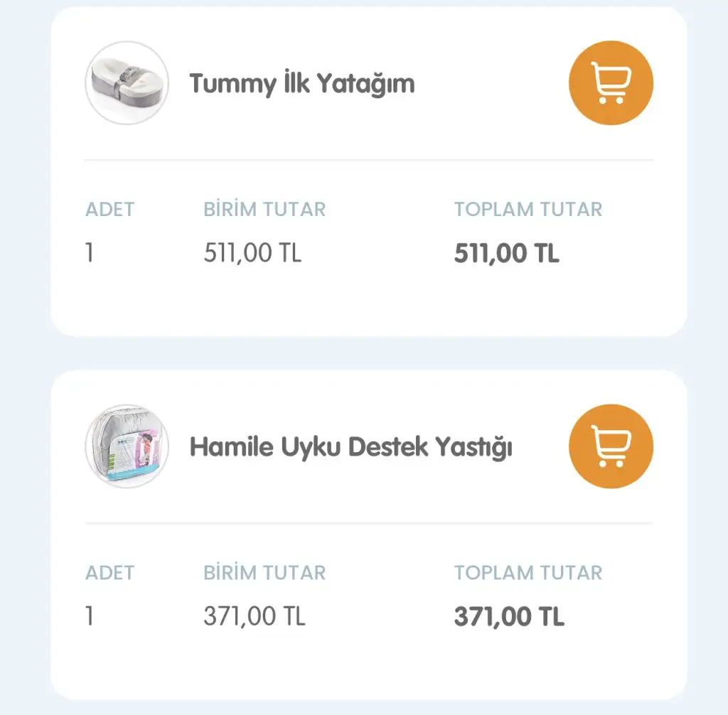Click the bold 371,00 TL total amount
Viewport: 728px width, 715px height.
click(x=509, y=617)
